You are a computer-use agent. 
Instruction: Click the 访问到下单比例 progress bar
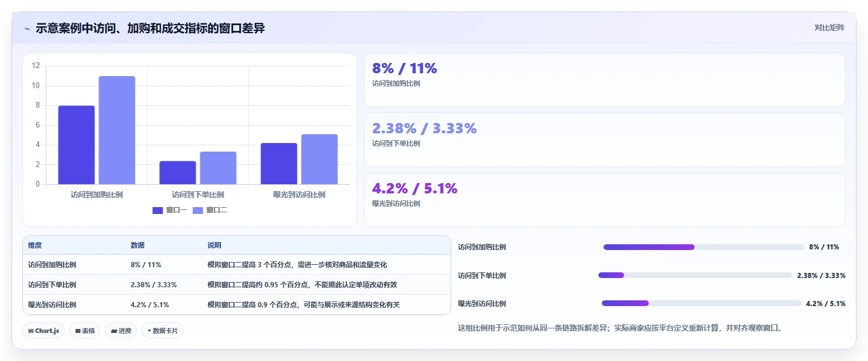[x=695, y=275]
